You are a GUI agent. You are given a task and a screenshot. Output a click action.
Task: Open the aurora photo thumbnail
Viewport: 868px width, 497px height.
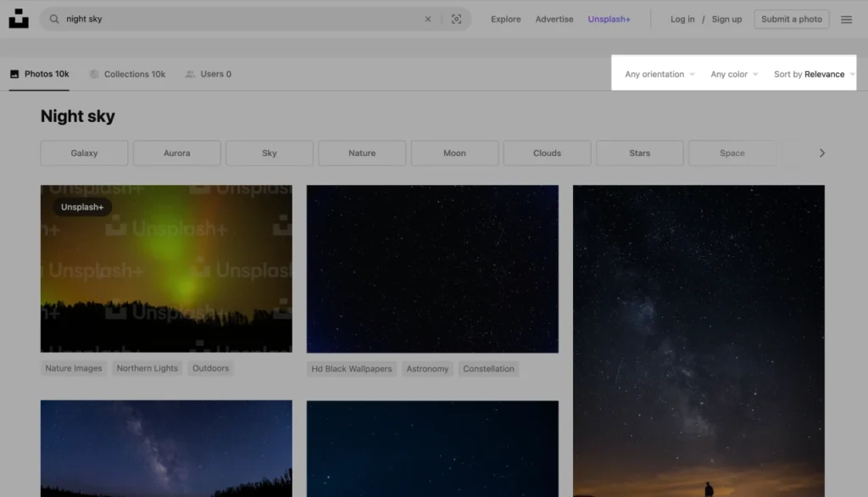(x=166, y=268)
